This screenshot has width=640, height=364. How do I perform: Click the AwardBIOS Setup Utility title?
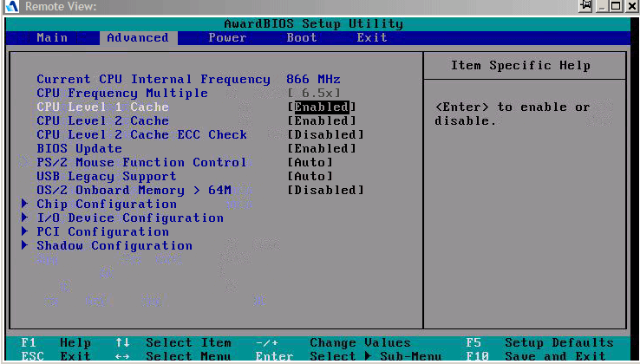point(313,23)
